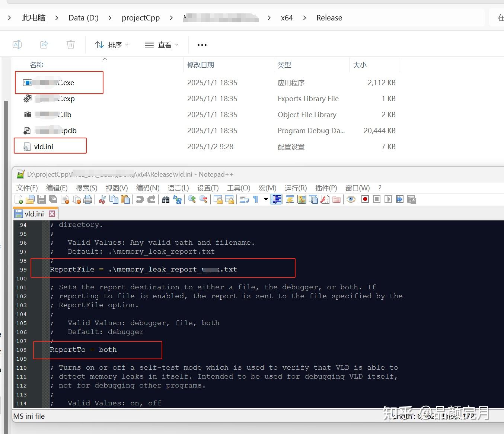Toggle show all characters paragraph mark
The width and height of the screenshot is (504, 434).
coord(256,199)
